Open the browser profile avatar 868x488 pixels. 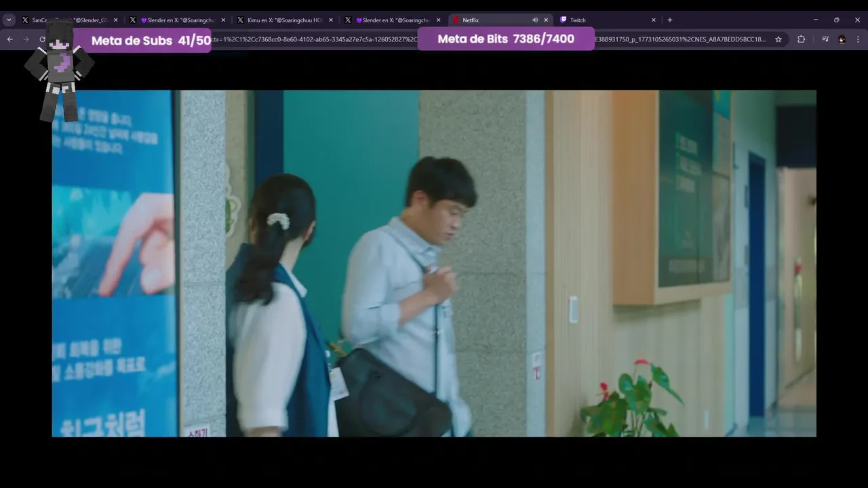(x=842, y=39)
